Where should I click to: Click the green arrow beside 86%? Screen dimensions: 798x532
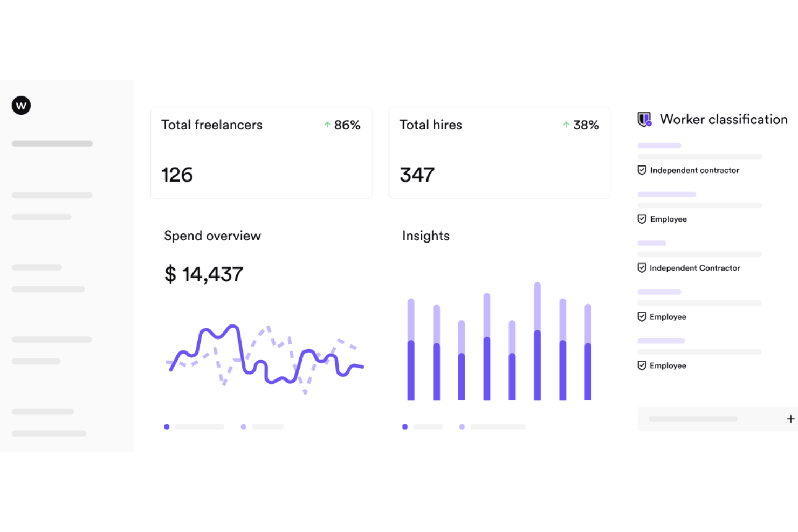[327, 125]
